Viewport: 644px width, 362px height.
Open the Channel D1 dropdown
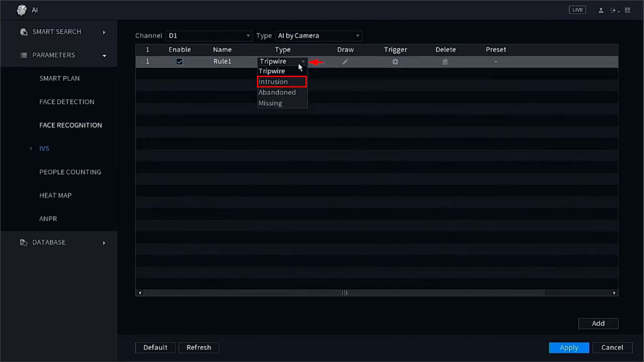tap(209, 36)
